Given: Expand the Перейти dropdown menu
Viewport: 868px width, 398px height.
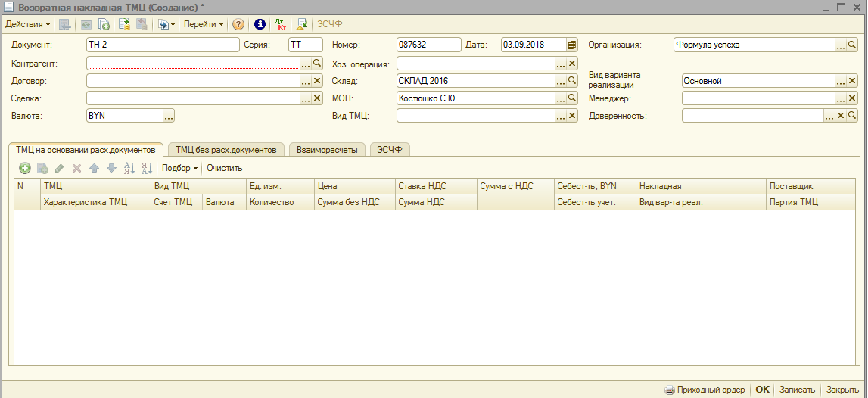Looking at the screenshot, I should 203,25.
